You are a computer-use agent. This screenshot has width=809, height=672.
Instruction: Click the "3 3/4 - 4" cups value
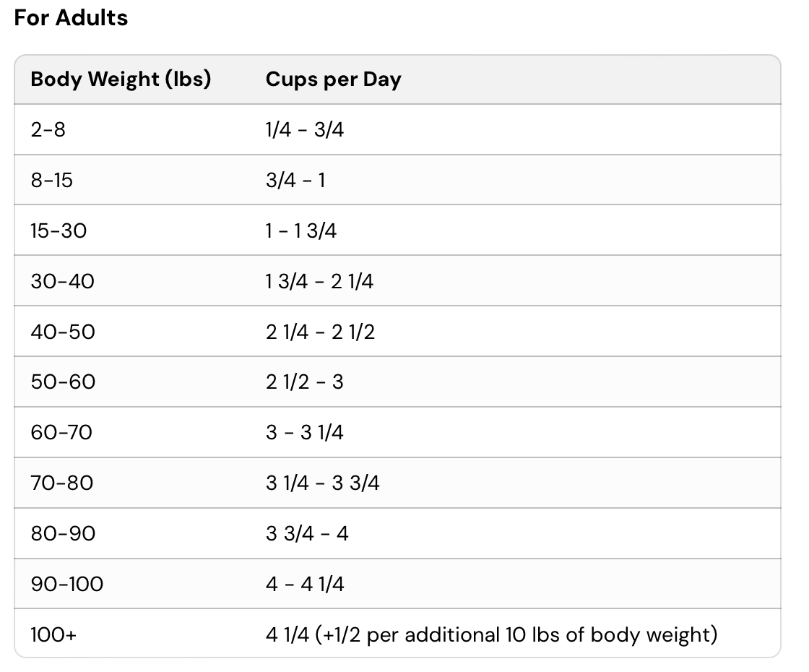coord(307,533)
